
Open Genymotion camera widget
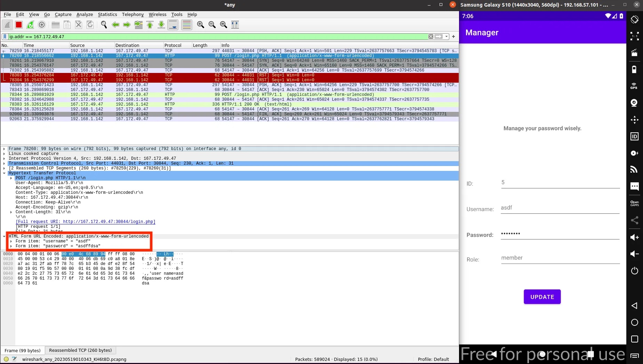tap(635, 103)
